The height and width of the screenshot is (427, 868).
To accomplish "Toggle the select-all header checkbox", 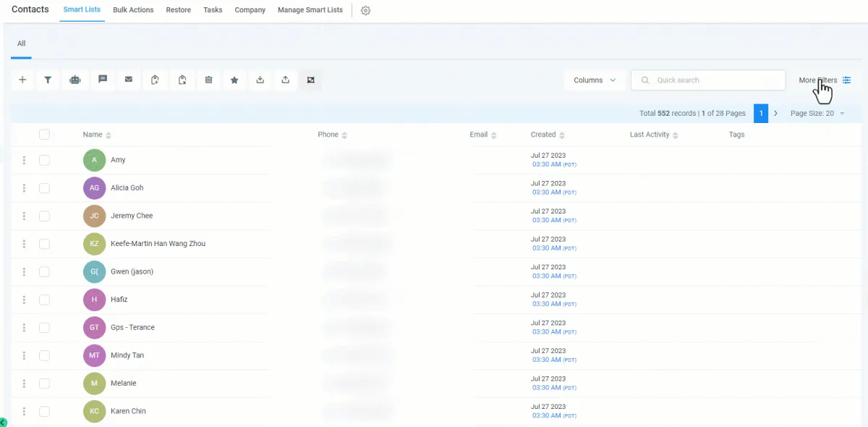I will 44,135.
